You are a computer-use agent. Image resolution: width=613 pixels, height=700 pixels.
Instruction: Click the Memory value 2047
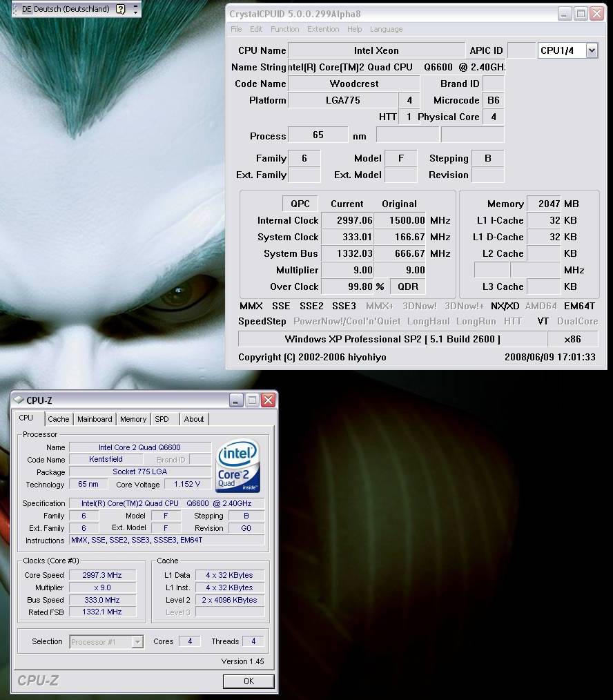pos(544,204)
